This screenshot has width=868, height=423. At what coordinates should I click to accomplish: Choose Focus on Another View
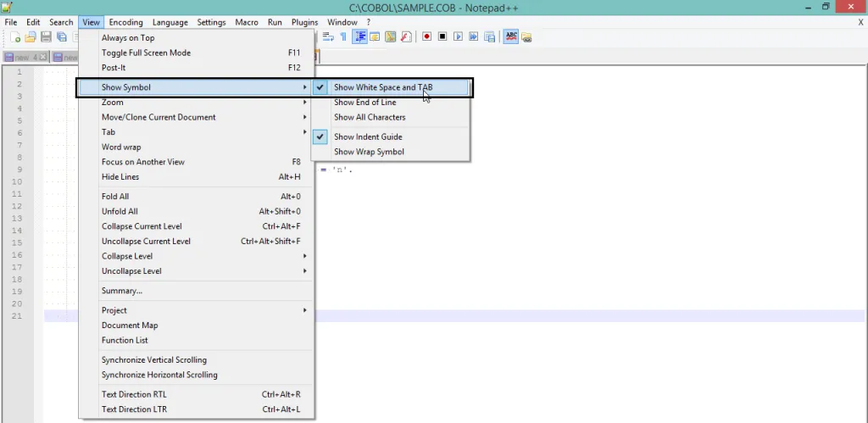coord(197,162)
